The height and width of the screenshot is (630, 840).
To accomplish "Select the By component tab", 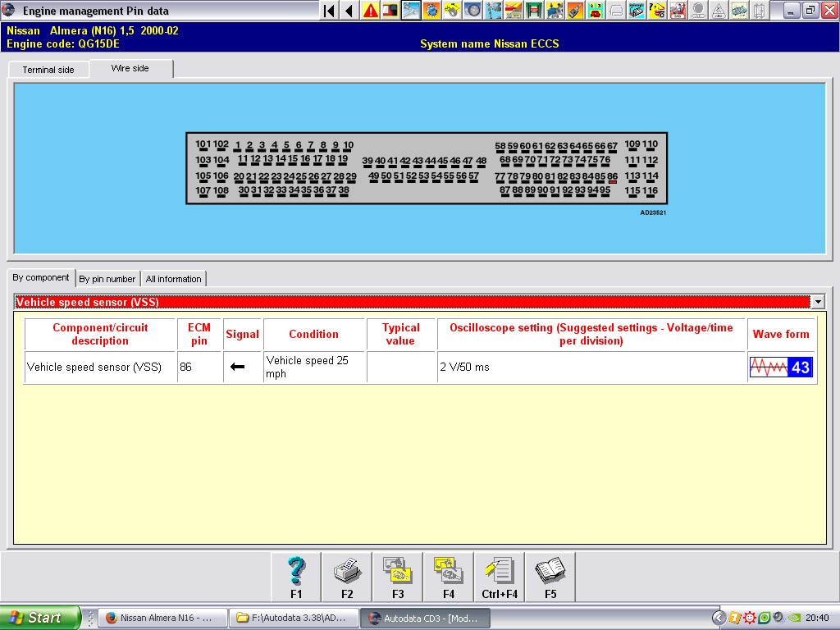I will pyautogui.click(x=41, y=277).
